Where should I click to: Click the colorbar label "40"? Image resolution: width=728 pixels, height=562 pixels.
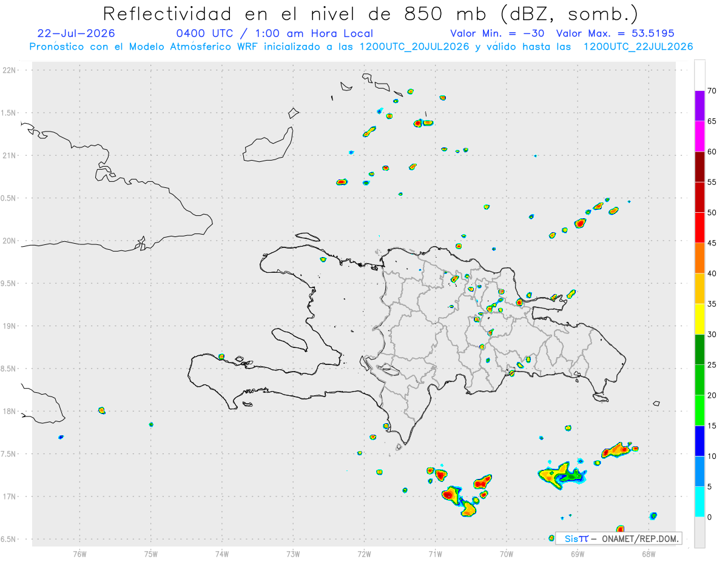point(712,273)
